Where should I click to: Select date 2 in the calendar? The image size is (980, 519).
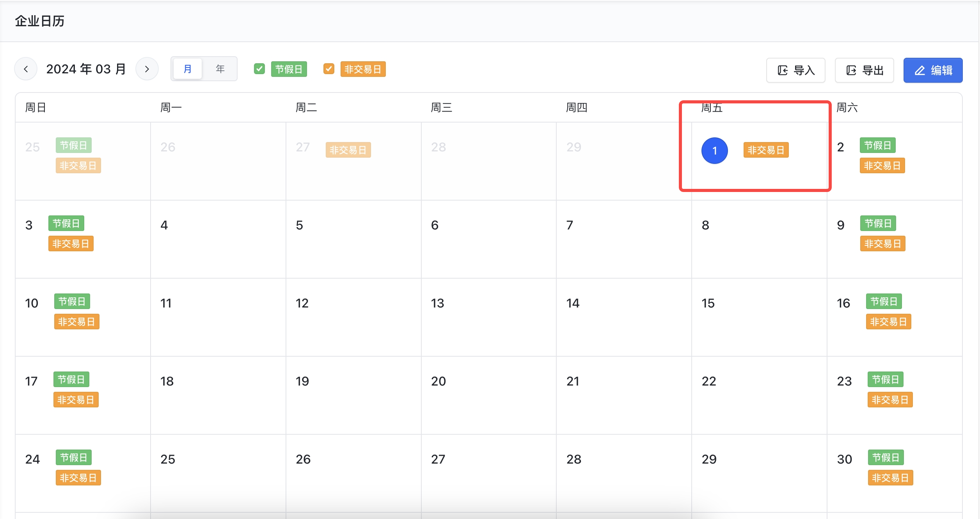[840, 147]
